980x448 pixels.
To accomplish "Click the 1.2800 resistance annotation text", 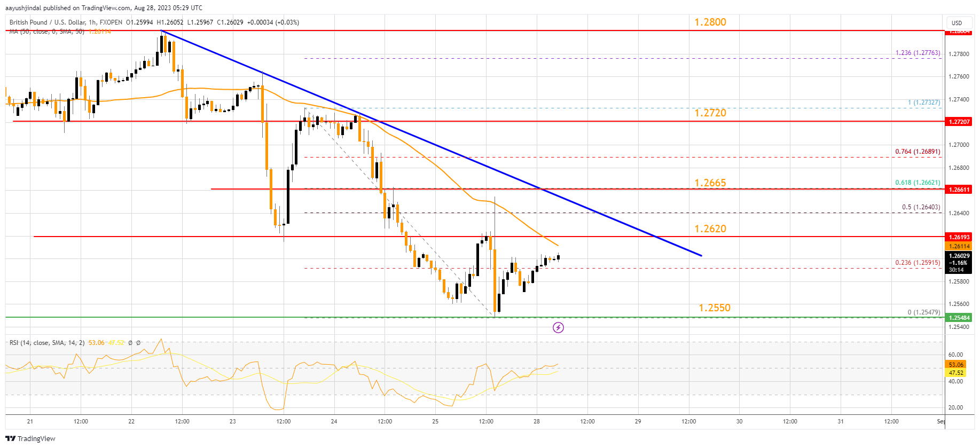I will coord(710,22).
